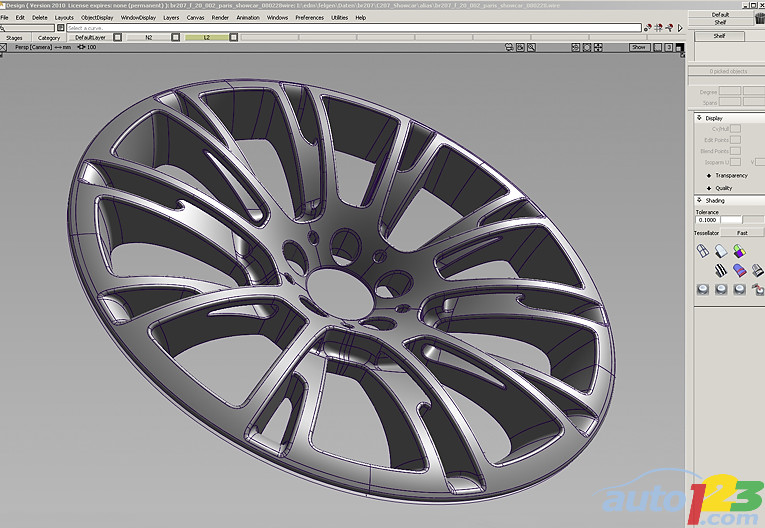Screen dimensions: 765x528
Task: Collapse the Shading section
Action: pyautogui.click(x=697, y=200)
